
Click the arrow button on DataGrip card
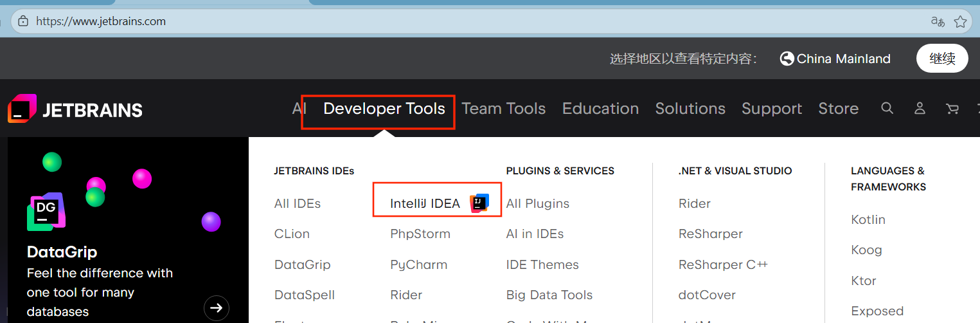(217, 308)
